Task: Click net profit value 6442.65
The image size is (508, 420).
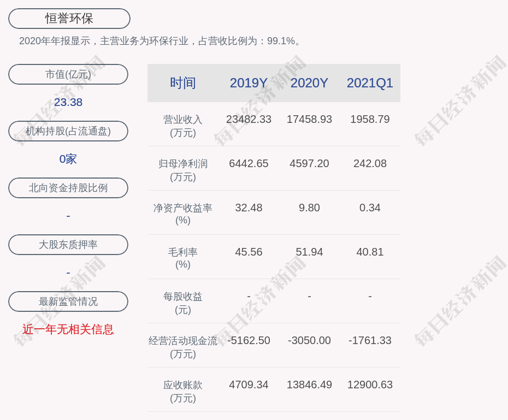Action: click(x=249, y=163)
